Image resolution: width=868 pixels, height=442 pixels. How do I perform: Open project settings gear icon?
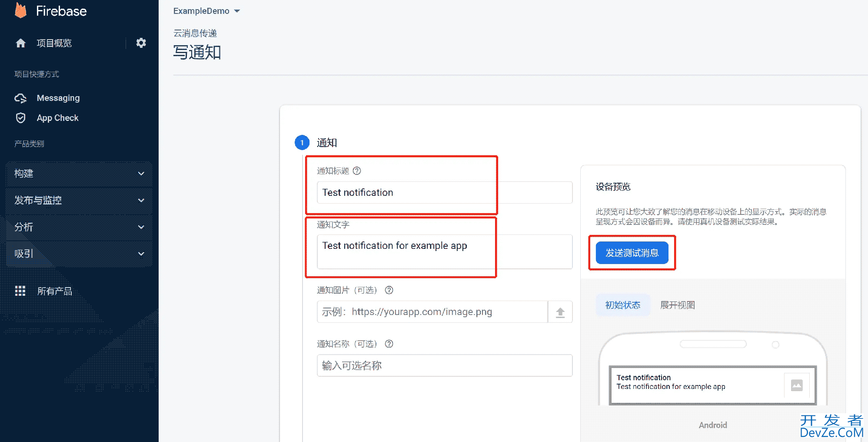(141, 43)
